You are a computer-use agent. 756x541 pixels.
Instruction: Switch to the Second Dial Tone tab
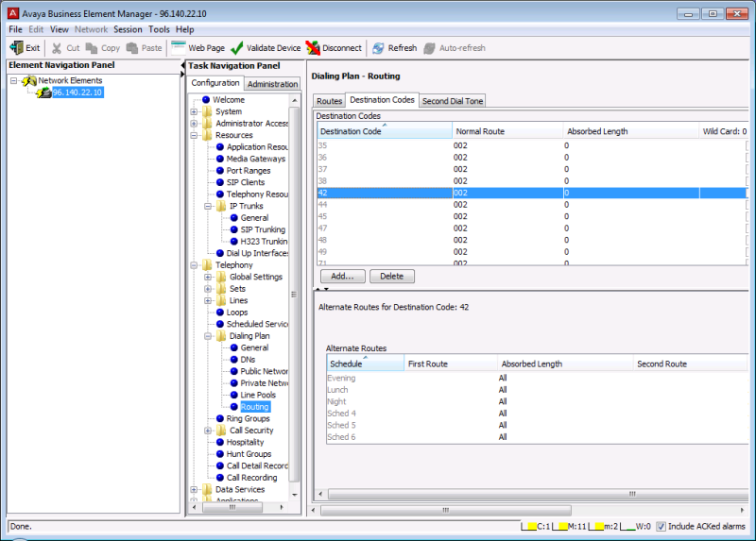(453, 101)
